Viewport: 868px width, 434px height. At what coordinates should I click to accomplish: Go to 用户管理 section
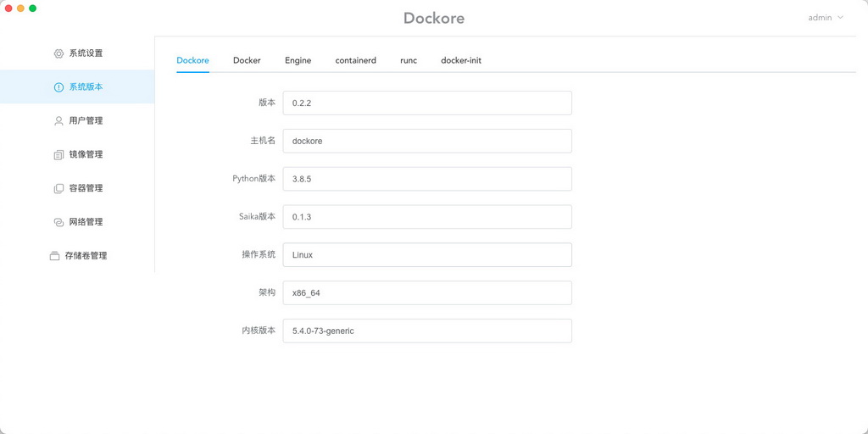[77, 120]
